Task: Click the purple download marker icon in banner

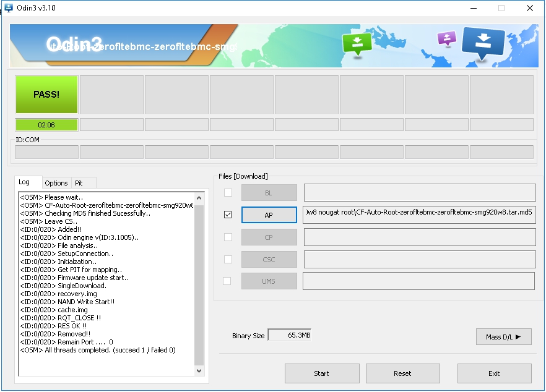Action: tap(447, 38)
